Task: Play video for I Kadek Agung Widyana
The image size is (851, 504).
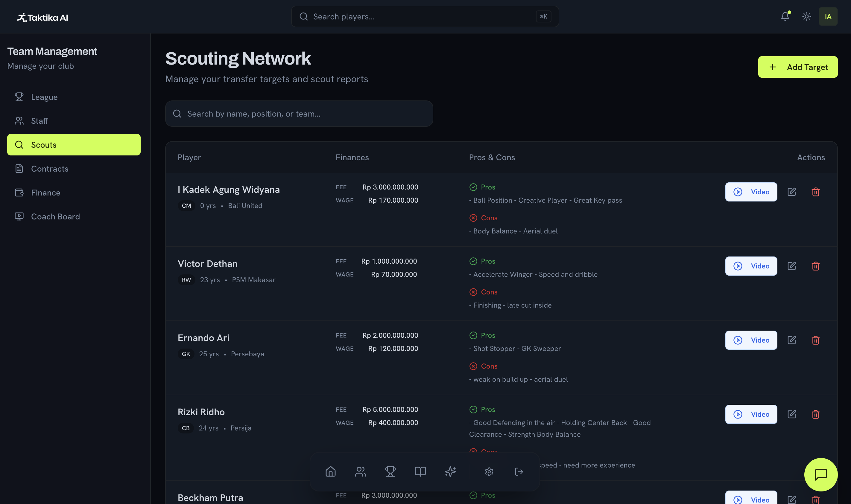Action: 751,192
